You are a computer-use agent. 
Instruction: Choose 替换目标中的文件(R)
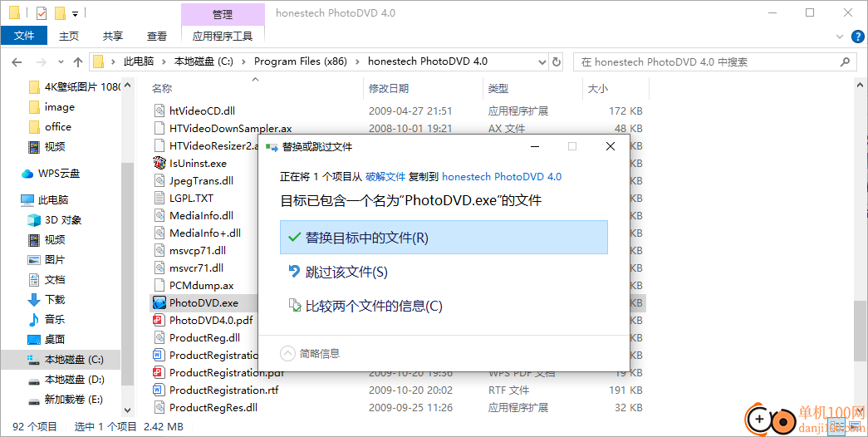444,238
